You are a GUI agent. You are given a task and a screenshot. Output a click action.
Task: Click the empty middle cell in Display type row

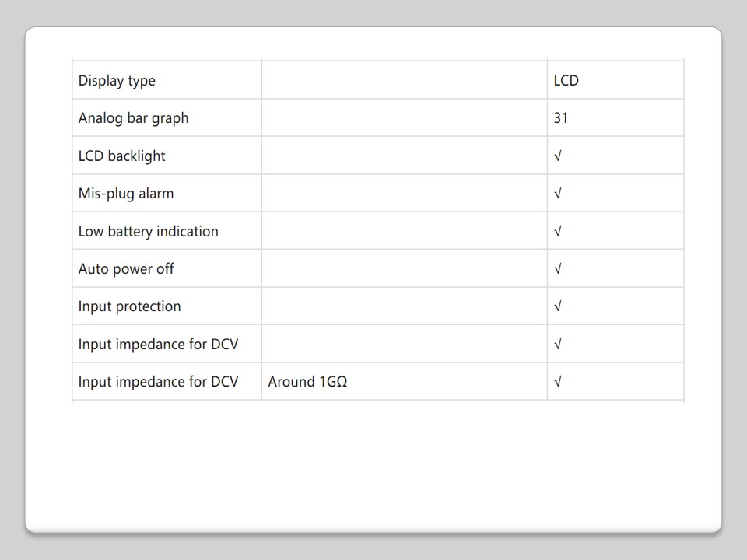[404, 81]
